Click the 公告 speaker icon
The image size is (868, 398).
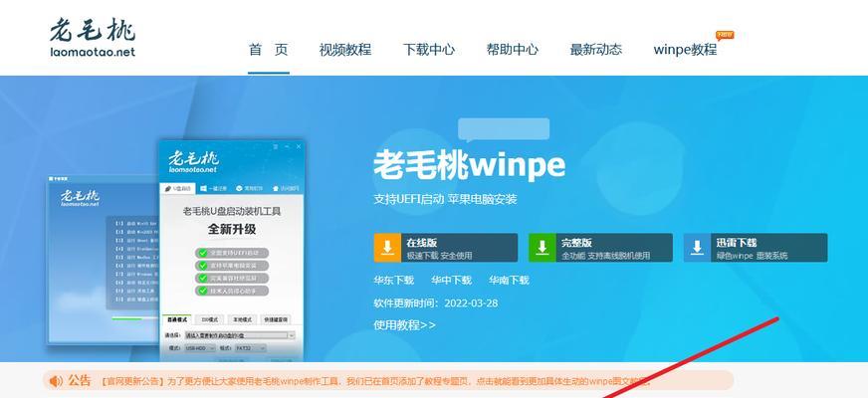click(x=56, y=381)
